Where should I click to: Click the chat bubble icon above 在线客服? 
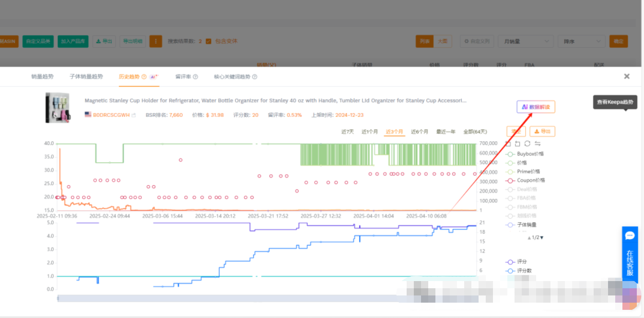click(630, 236)
